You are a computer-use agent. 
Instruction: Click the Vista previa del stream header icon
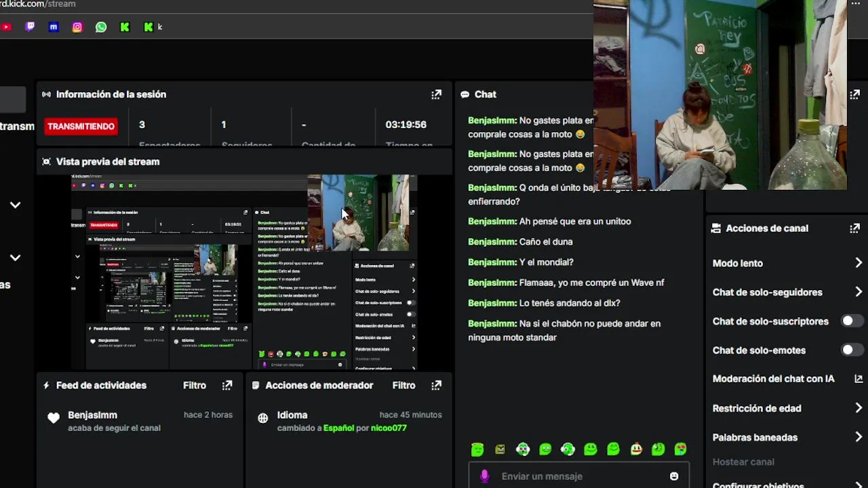point(46,161)
